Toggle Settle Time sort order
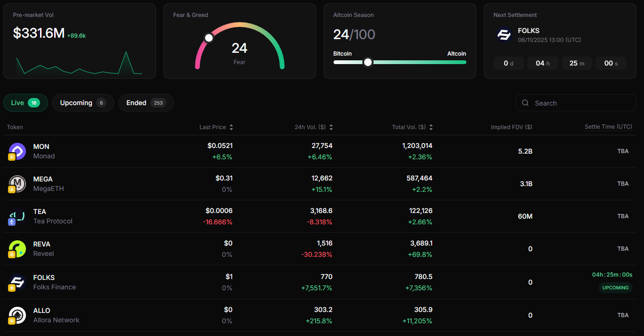 click(608, 127)
